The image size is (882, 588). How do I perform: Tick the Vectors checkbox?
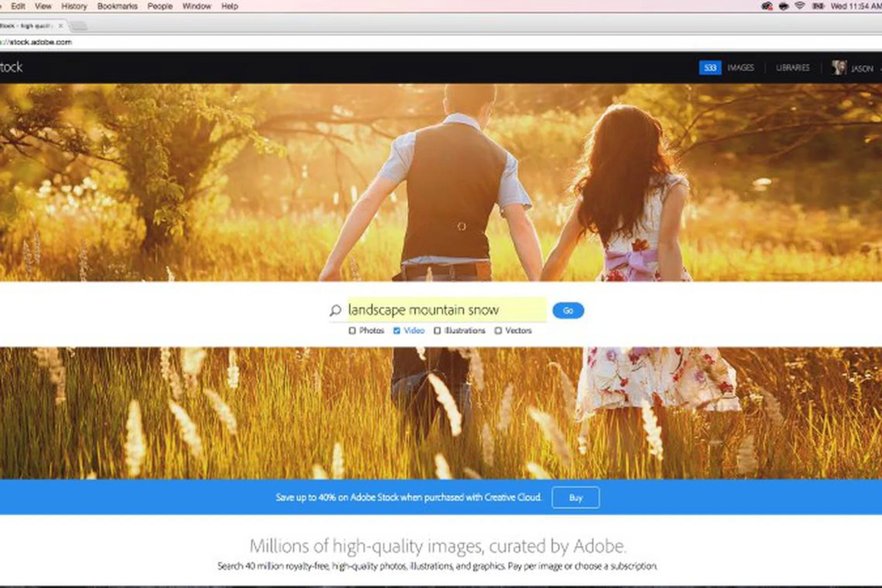click(498, 331)
